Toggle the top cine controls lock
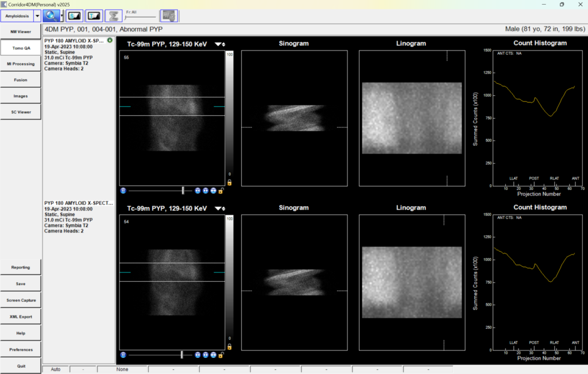Screen dimensions: 588x374 221,190
